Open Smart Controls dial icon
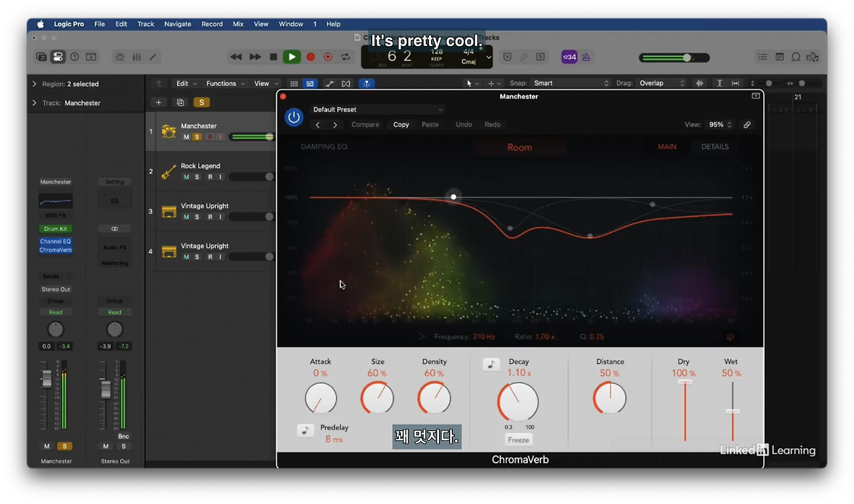This screenshot has height=504, width=854. [120, 57]
